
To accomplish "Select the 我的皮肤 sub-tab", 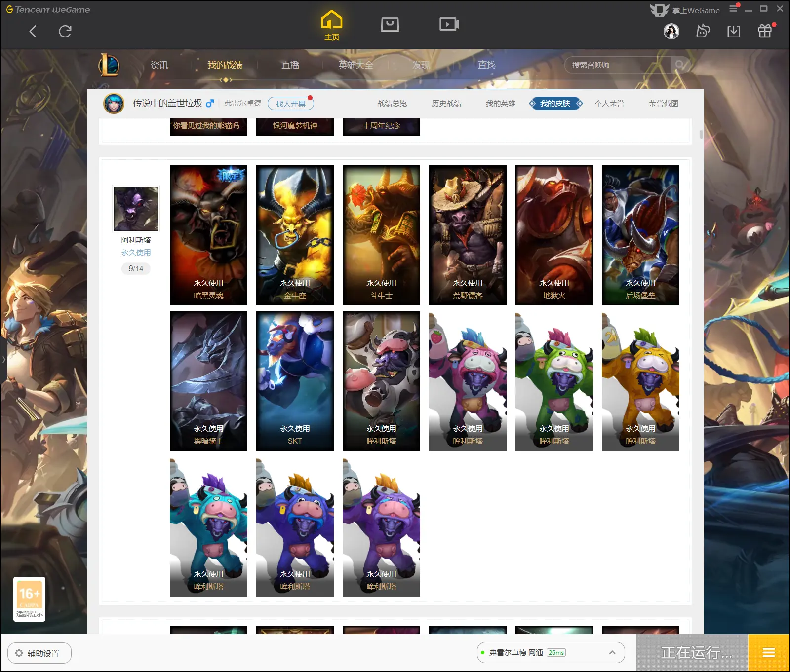I will 555,104.
